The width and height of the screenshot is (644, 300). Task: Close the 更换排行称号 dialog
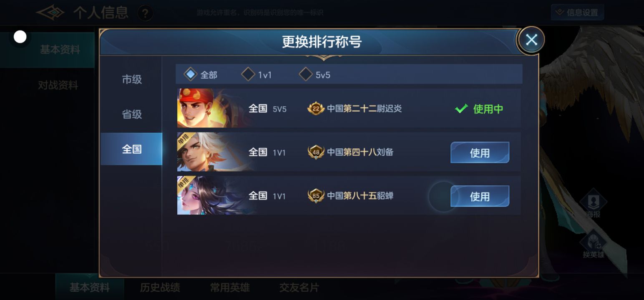(531, 40)
